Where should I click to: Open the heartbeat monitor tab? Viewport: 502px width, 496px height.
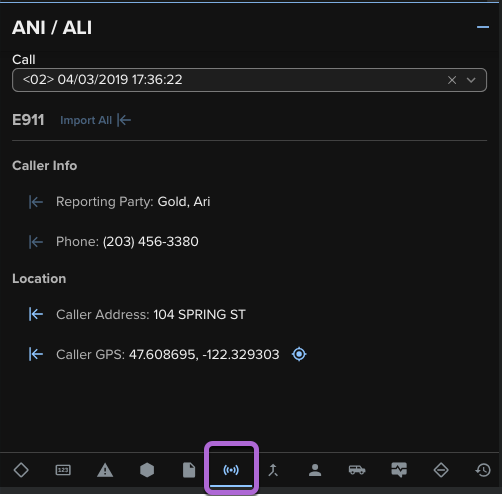(399, 470)
